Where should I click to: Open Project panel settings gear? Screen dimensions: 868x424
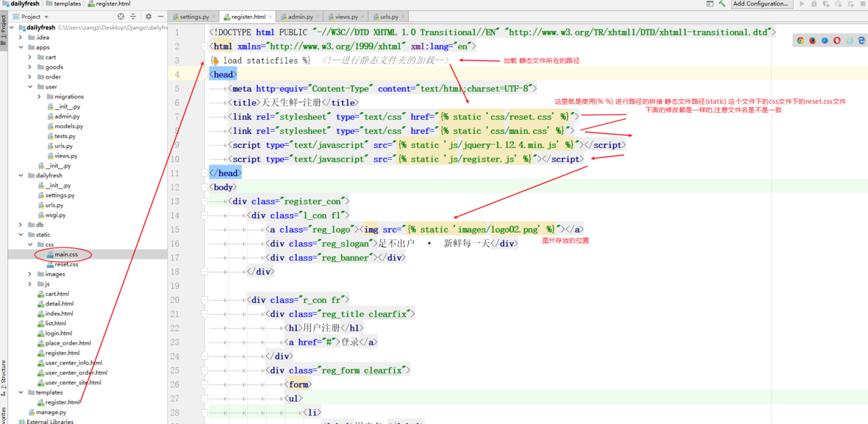tap(148, 16)
